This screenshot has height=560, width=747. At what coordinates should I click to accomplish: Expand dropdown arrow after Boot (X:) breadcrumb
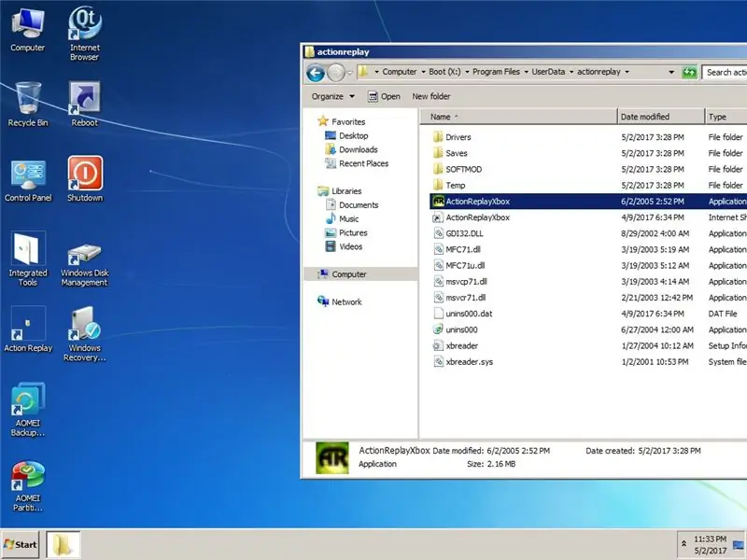467,72
